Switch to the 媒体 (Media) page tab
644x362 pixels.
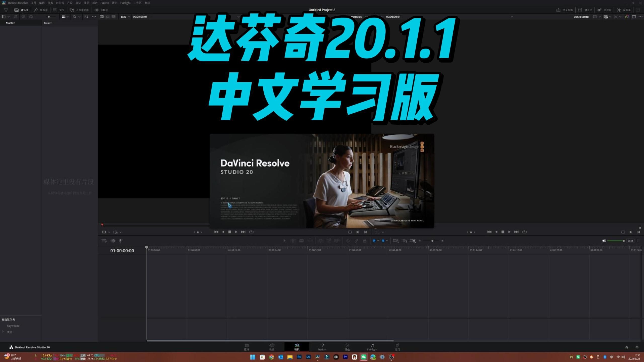coord(247,347)
